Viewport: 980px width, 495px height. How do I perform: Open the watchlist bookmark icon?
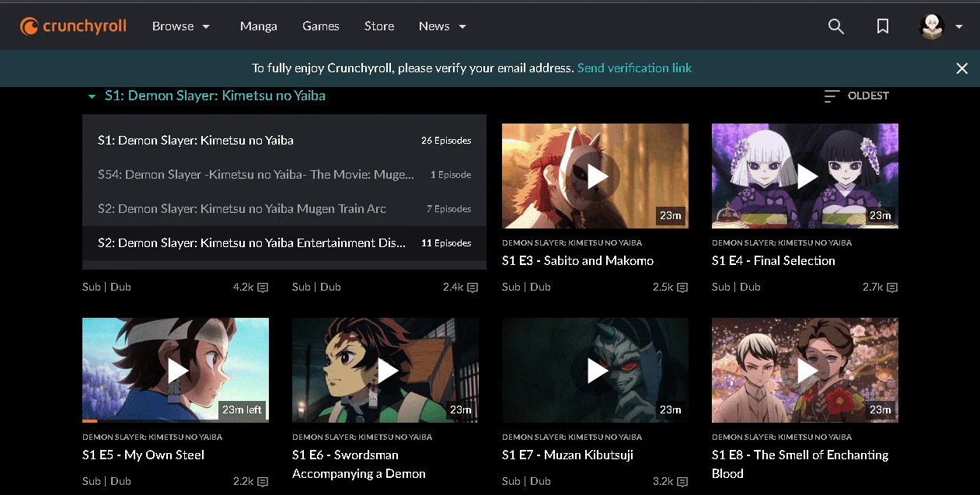[x=883, y=26]
